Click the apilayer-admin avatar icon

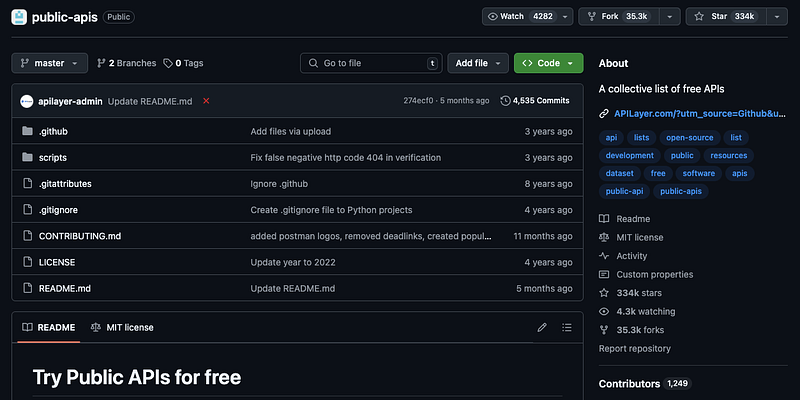pyautogui.click(x=27, y=101)
